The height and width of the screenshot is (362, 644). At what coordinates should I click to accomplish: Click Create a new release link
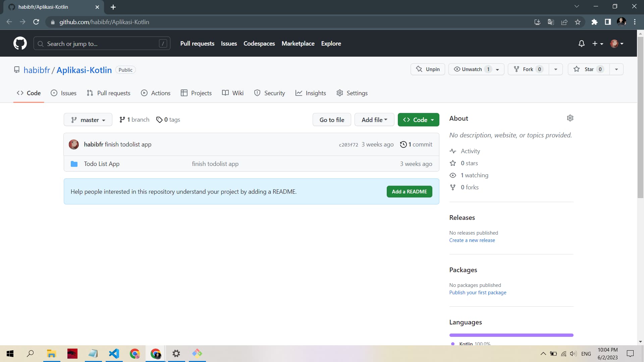(472, 240)
